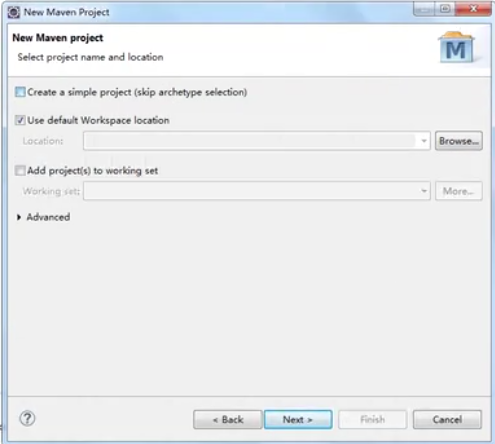Click the More... button

click(x=459, y=191)
